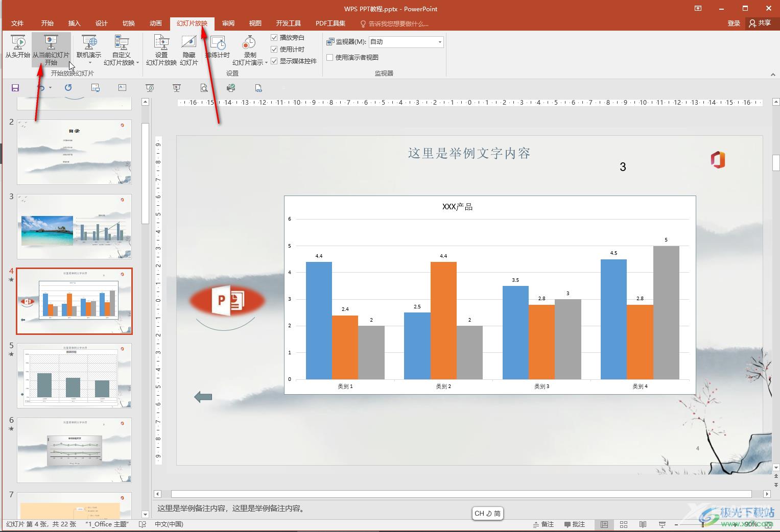
Task: Start slideshow from status bar icon
Action: [x=663, y=524]
